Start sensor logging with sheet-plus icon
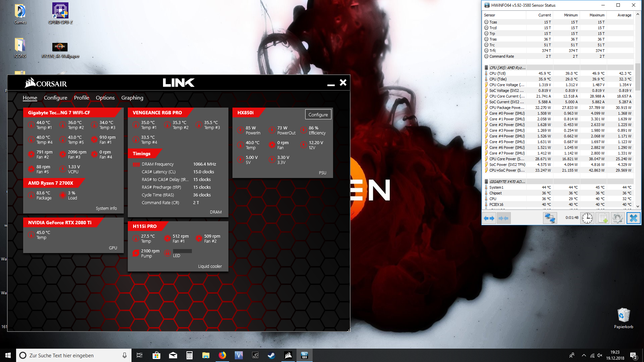The height and width of the screenshot is (362, 644). pyautogui.click(x=603, y=218)
